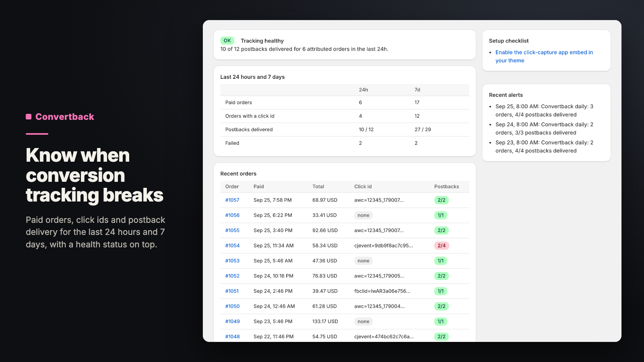
Task: Open order #1051 link
Action: (232, 291)
